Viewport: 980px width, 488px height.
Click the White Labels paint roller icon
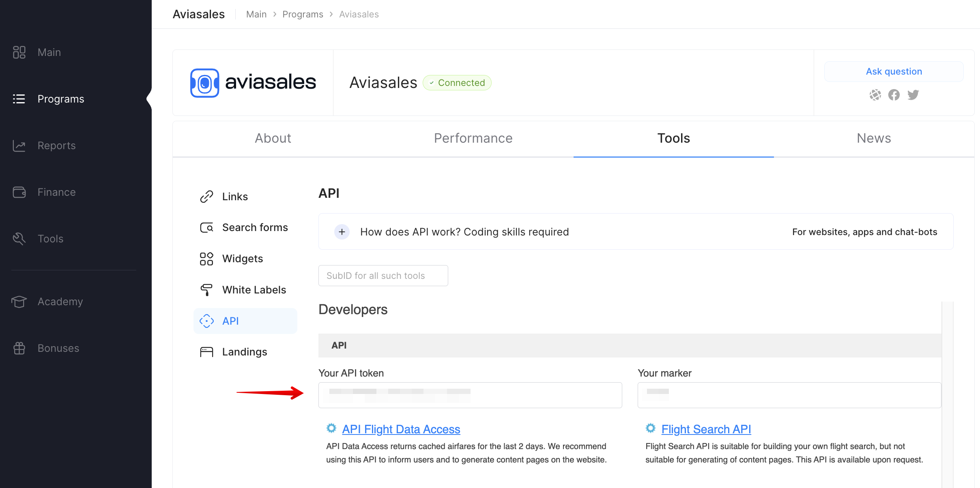tap(206, 290)
